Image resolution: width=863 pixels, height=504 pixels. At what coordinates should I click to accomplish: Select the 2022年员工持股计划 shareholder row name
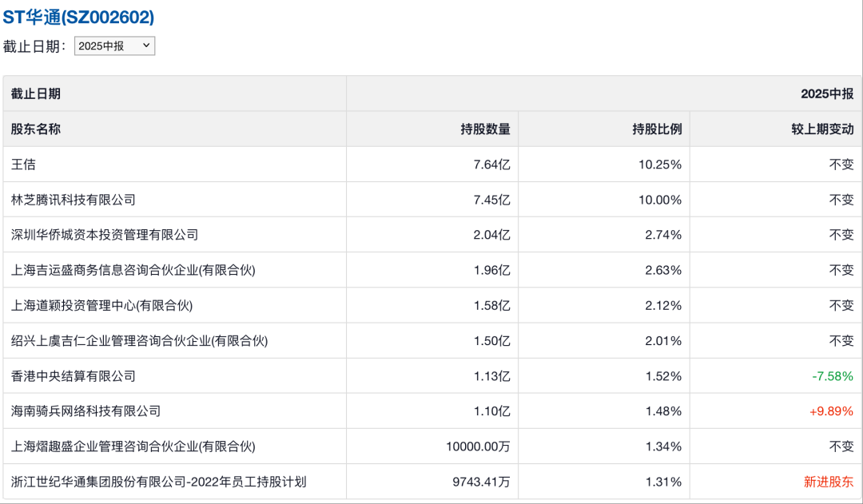(158, 482)
